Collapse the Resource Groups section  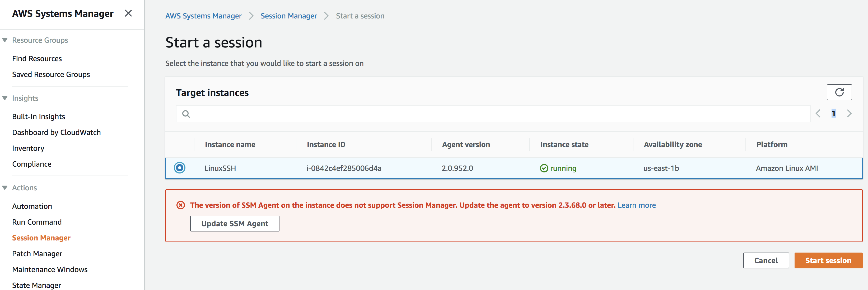5,40
